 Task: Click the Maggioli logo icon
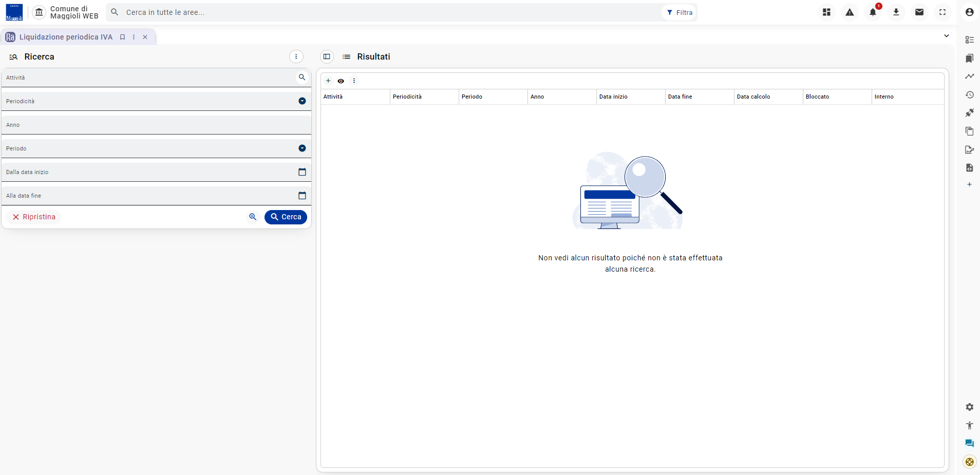point(14,12)
